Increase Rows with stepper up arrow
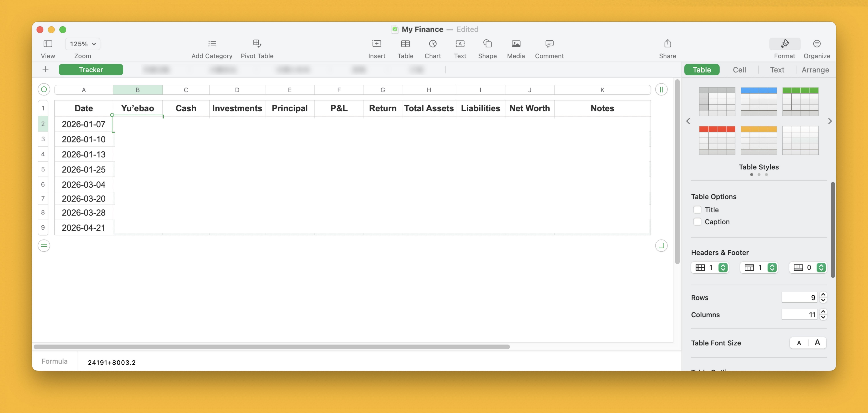The image size is (868, 413). point(823,294)
